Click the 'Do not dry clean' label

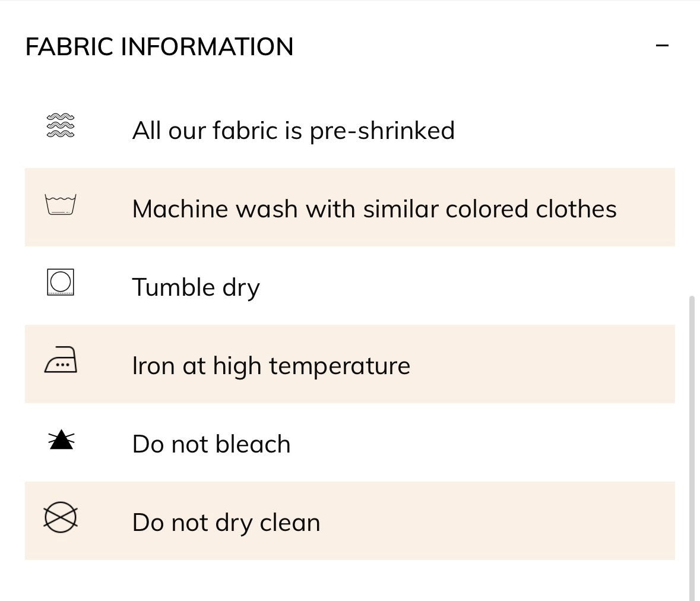coord(226,523)
